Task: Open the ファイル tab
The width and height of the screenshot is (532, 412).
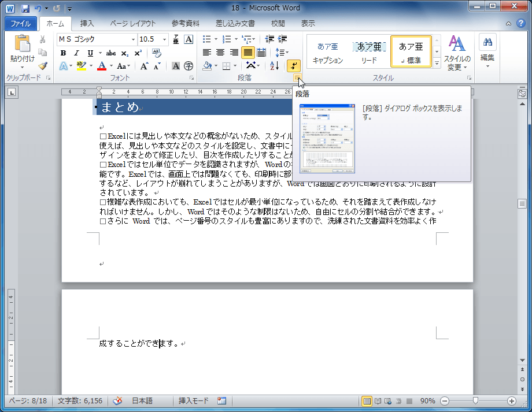Action: (21, 23)
